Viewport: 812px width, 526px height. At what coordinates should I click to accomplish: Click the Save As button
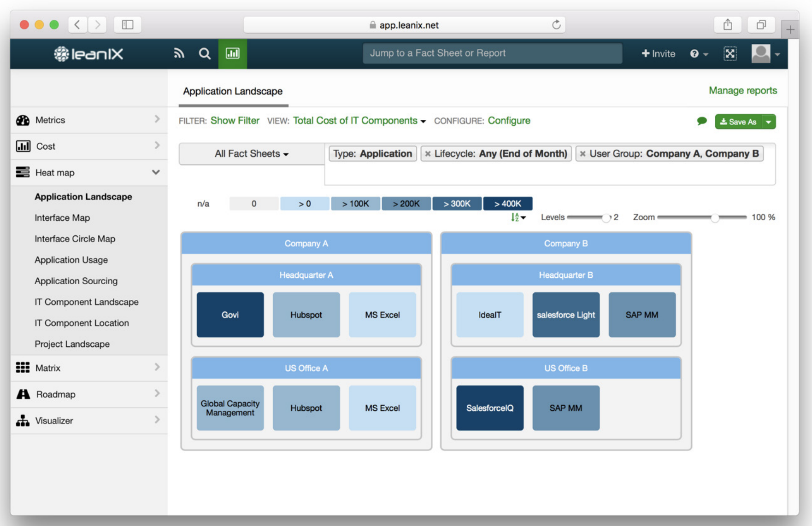click(739, 122)
